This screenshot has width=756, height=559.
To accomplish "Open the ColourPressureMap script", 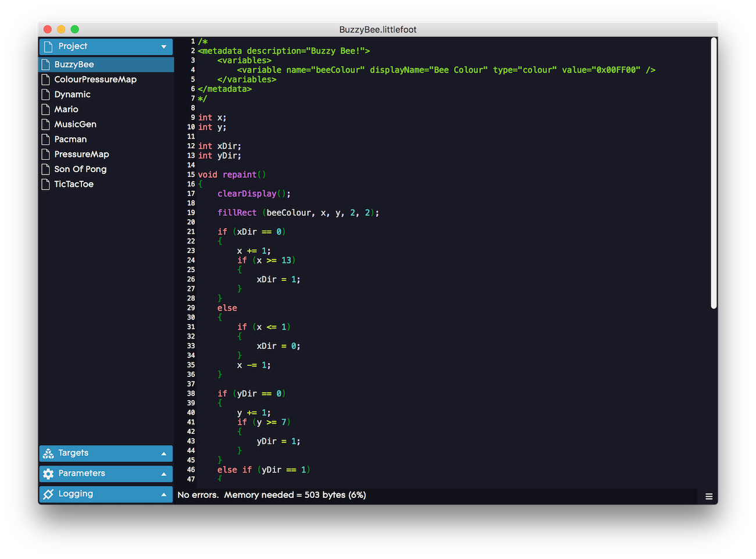I will click(95, 79).
